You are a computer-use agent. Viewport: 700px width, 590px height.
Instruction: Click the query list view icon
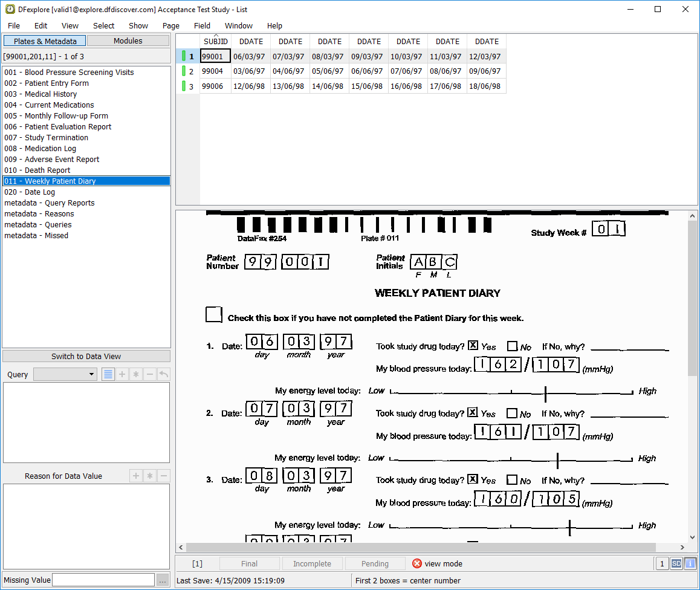coord(108,374)
